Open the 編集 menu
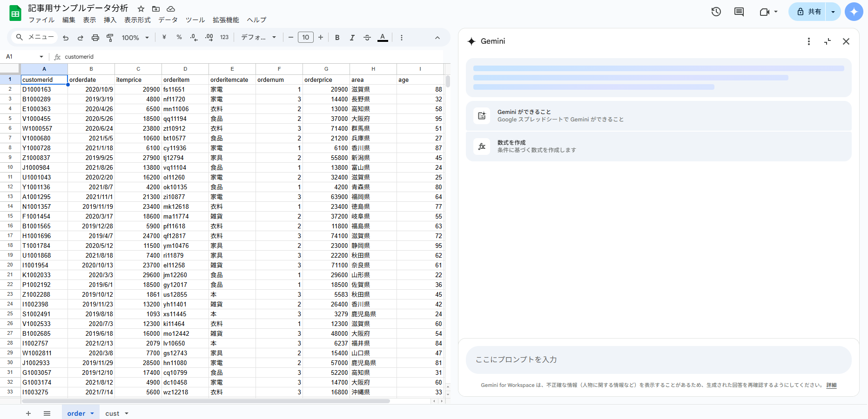The width and height of the screenshot is (868, 419). click(69, 20)
